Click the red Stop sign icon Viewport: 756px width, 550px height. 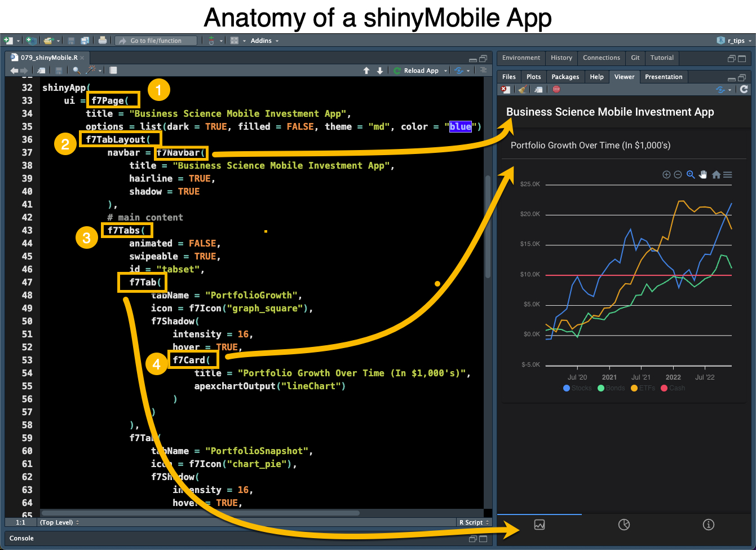point(556,89)
